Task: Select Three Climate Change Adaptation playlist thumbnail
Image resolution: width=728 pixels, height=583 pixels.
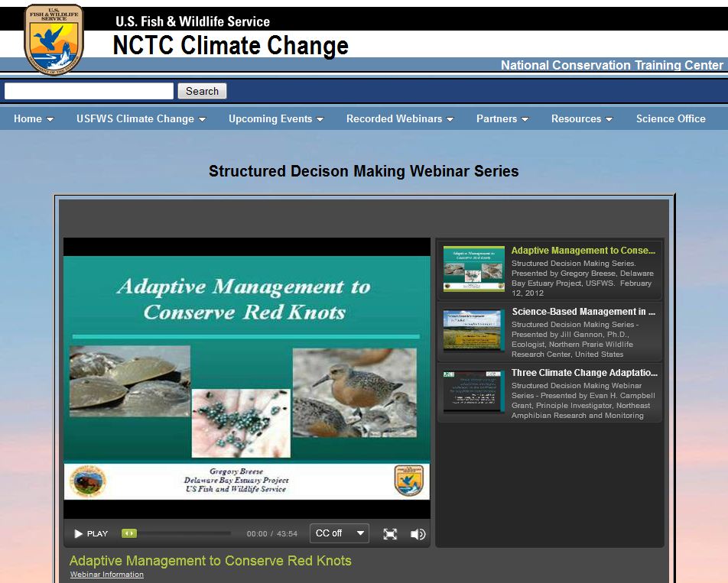Action: point(474,391)
